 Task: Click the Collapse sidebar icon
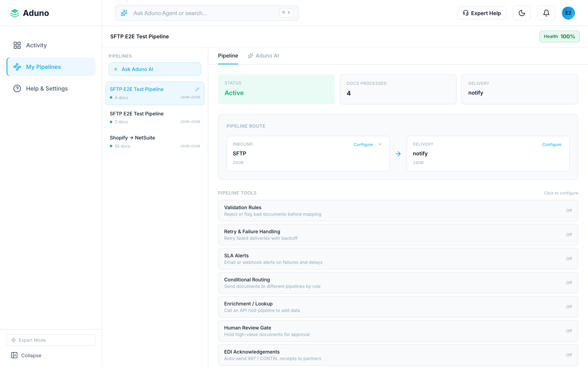click(x=14, y=355)
